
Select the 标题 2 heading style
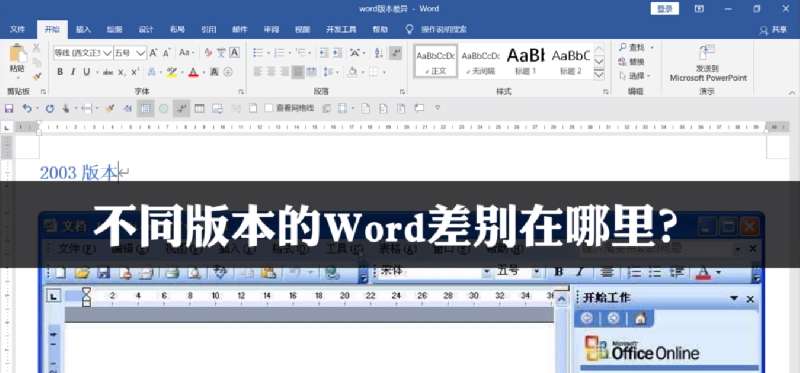[570, 61]
